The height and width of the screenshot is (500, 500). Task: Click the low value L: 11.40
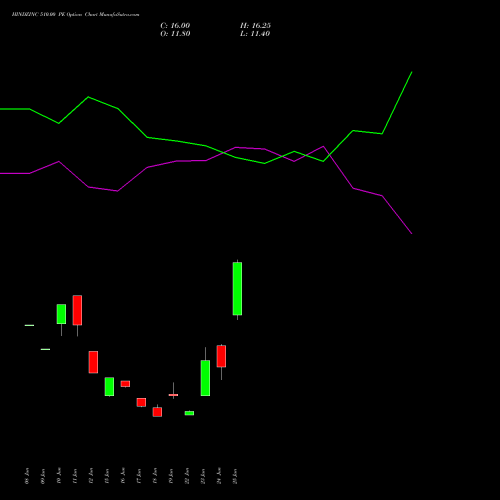click(x=255, y=34)
